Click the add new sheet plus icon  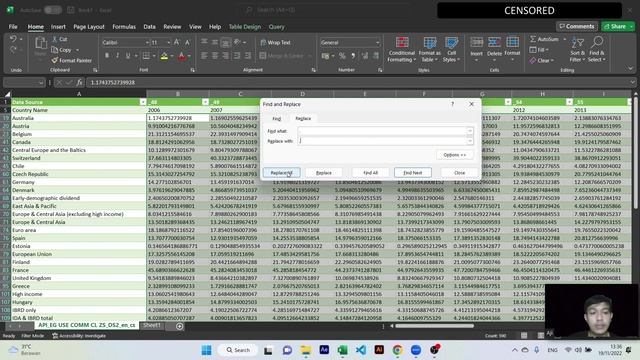tap(180, 326)
